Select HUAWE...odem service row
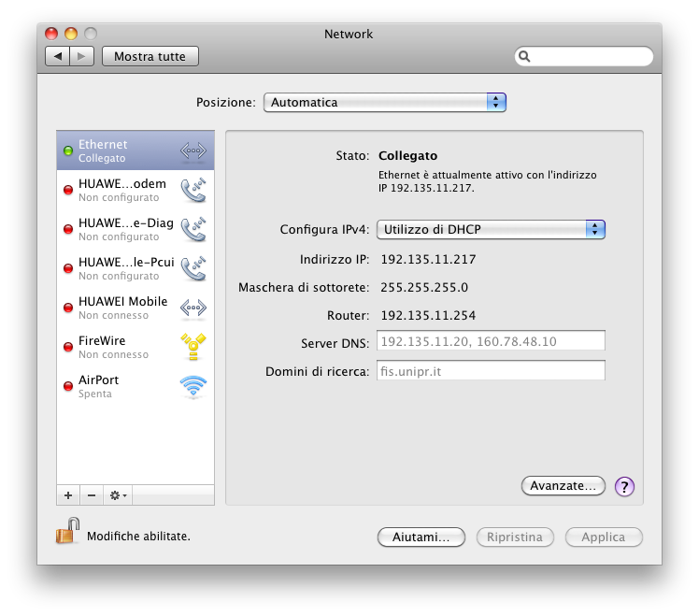Screen dimensions: 699x616 click(136, 190)
